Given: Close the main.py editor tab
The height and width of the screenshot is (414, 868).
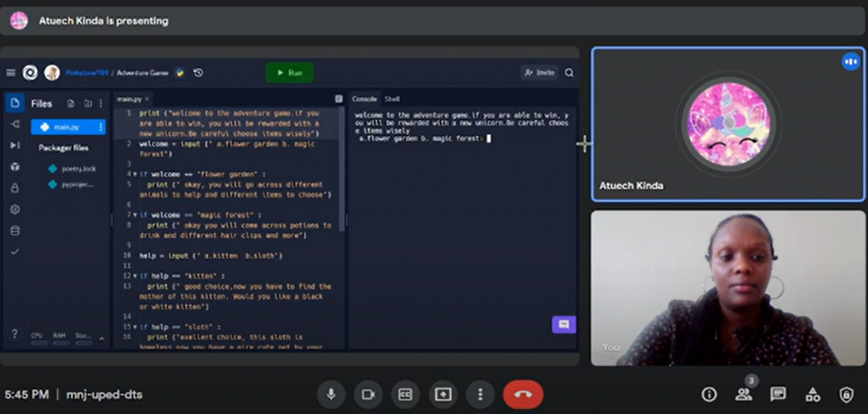Looking at the screenshot, I should pyautogui.click(x=147, y=99).
